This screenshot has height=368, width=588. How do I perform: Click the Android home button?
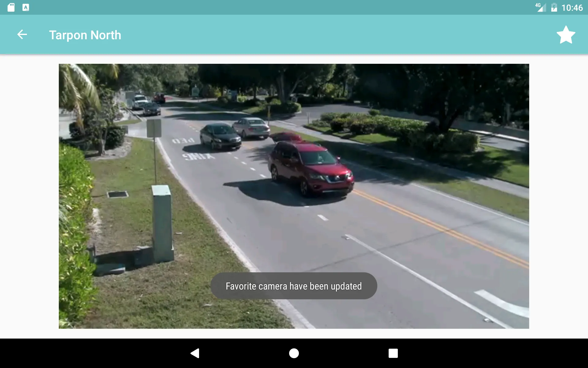294,353
